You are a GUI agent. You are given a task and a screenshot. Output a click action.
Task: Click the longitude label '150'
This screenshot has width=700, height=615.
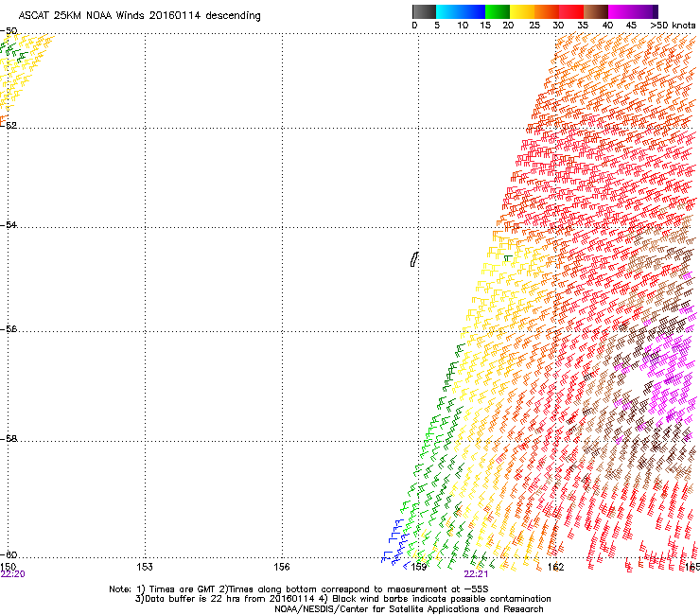8,567
